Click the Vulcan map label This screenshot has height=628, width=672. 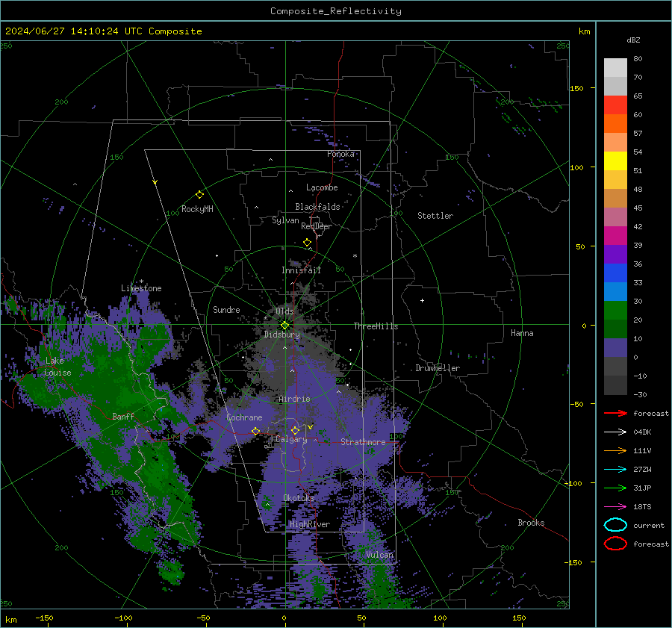pyautogui.click(x=380, y=555)
